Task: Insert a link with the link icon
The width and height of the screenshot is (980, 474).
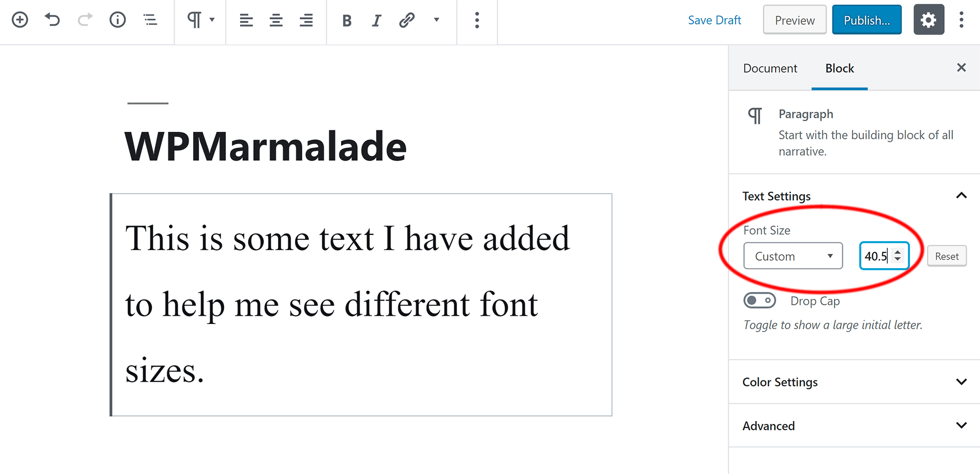Action: point(406,21)
